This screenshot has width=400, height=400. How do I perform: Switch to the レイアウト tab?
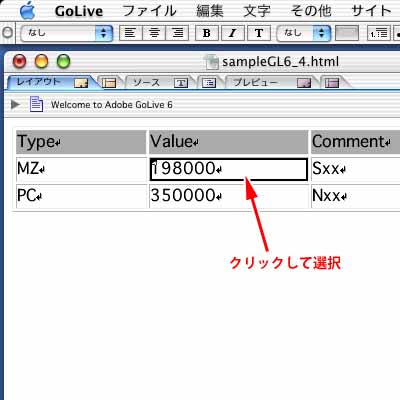pos(52,82)
